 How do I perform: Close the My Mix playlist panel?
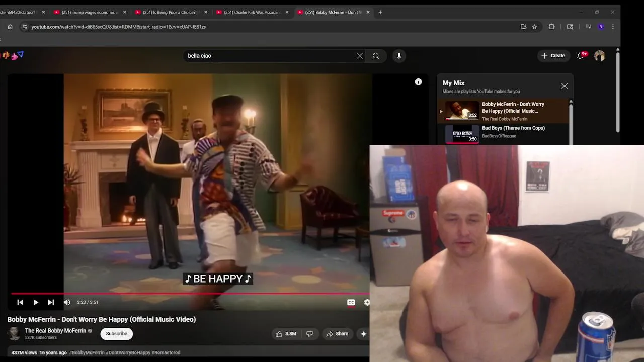point(565,86)
